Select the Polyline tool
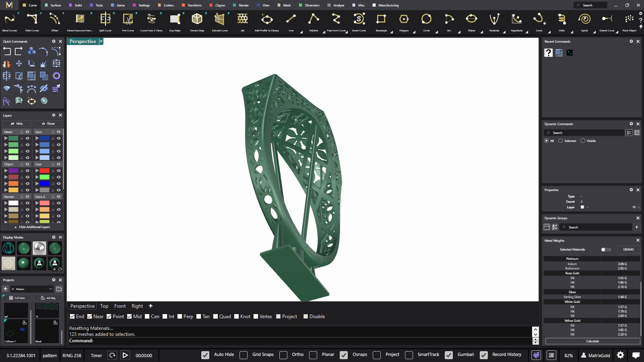 coord(314,22)
